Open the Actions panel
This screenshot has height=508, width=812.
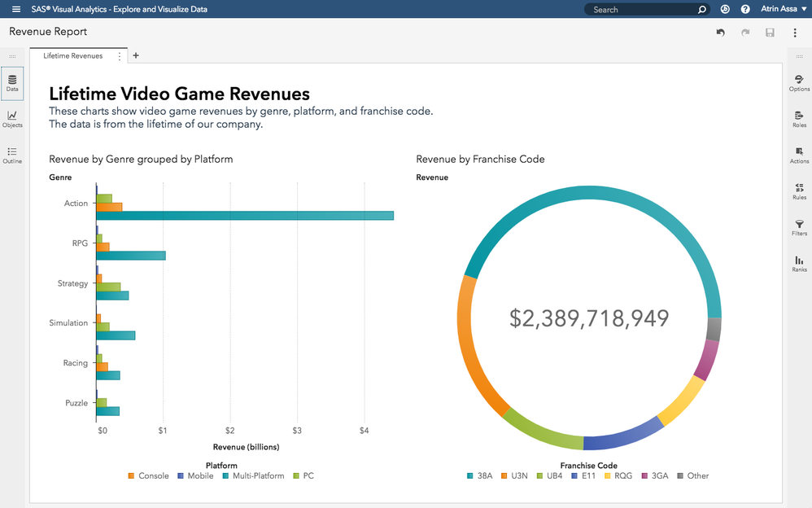tap(799, 155)
